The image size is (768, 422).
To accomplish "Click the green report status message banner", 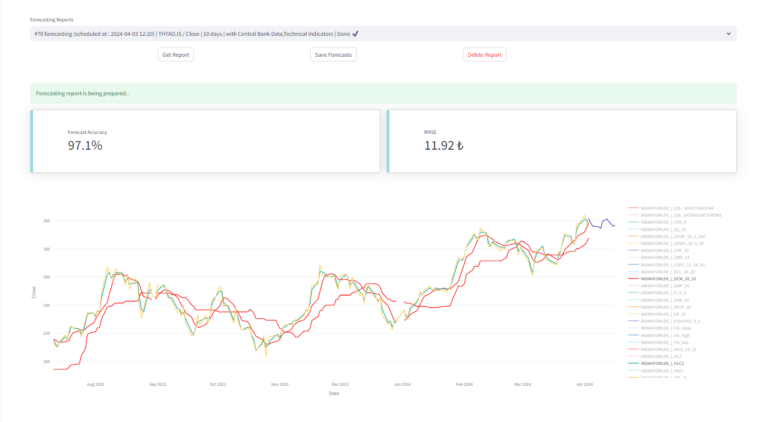I will (x=383, y=93).
